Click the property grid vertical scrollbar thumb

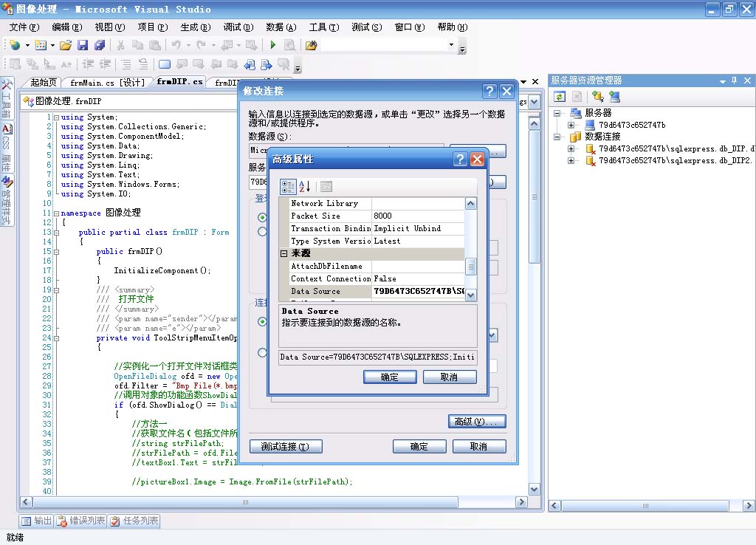(x=470, y=267)
